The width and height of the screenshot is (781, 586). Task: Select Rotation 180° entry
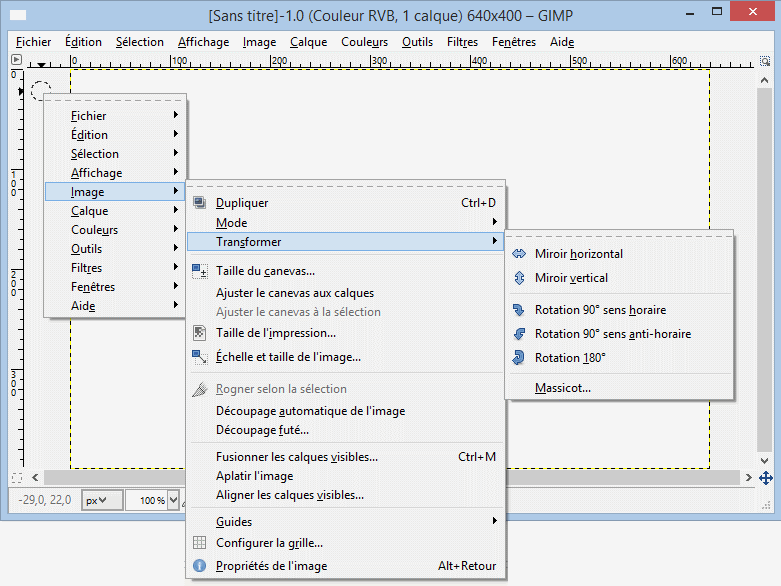619,357
